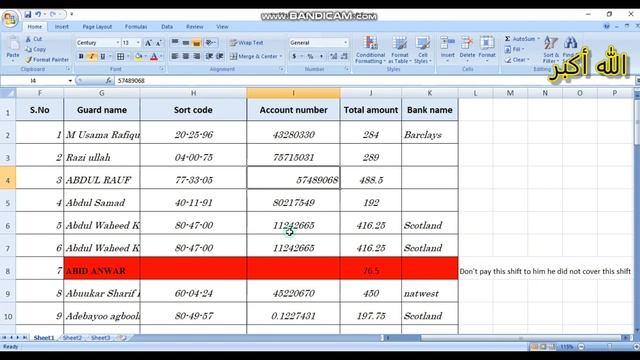This screenshot has width=640, height=360.
Task: Switch to Page Layout view in status bar
Action: click(543, 347)
